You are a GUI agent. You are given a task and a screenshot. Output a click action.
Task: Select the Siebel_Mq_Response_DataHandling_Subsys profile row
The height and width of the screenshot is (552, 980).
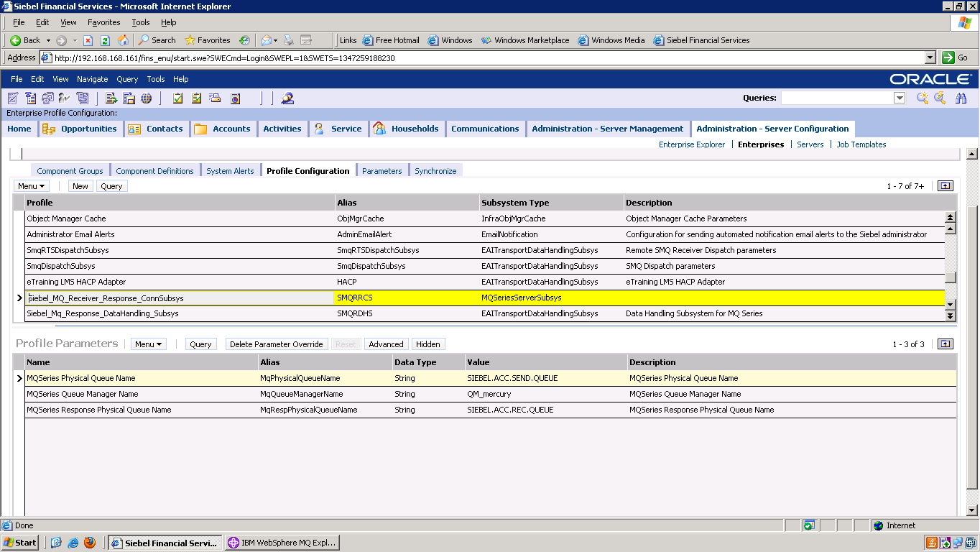485,313
